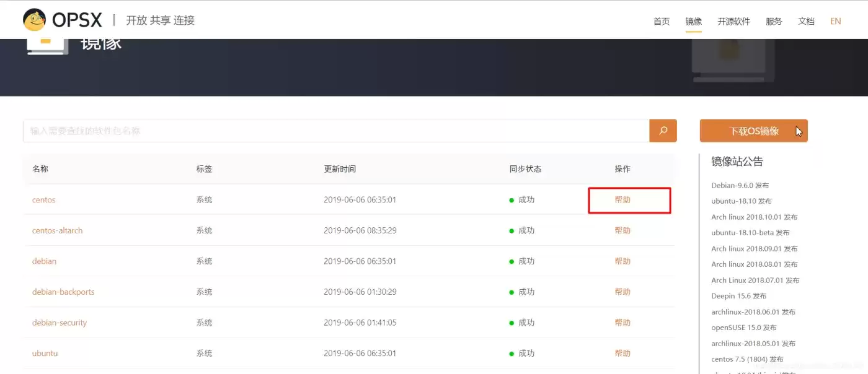The height and width of the screenshot is (374, 868).
Task: Open Arch linux 2018.10.01 发布 announcement
Action: pos(755,217)
